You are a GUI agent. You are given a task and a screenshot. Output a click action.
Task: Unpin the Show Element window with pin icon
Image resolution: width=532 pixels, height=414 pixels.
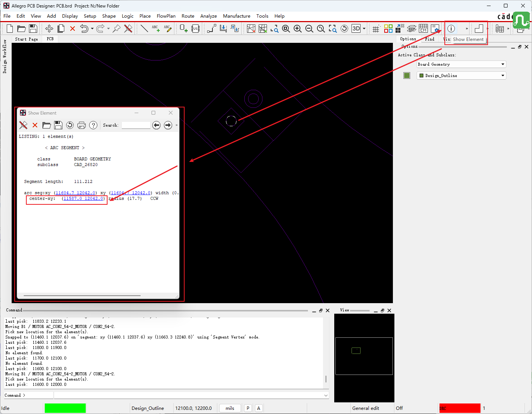pyautogui.click(x=23, y=125)
